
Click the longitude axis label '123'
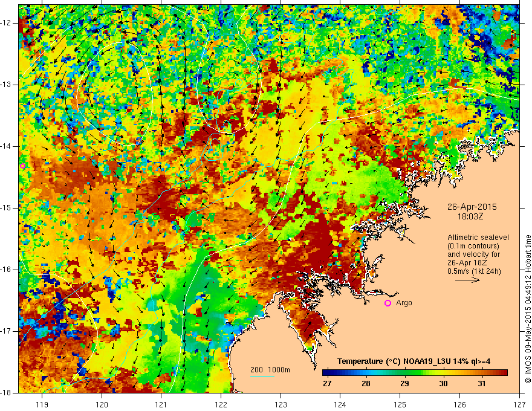click(x=281, y=404)
